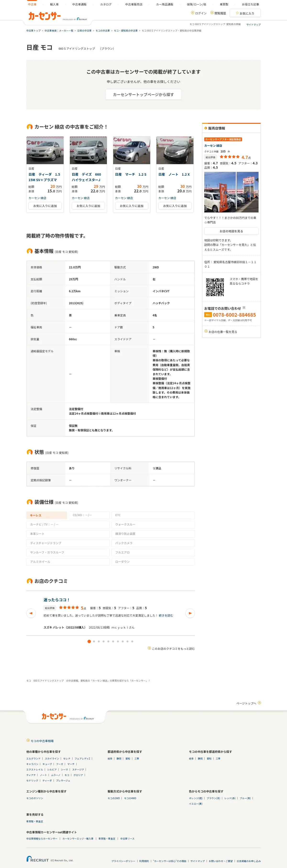Add ティーダ to favorites
This screenshot has width=287, height=868.
tap(45, 206)
